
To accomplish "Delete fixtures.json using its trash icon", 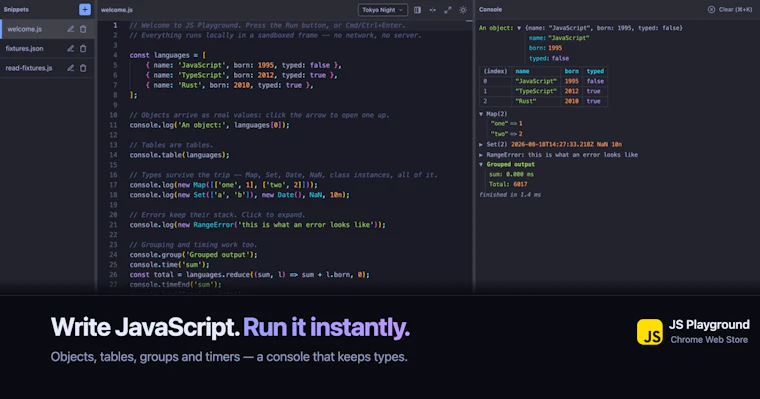I will [x=83, y=48].
